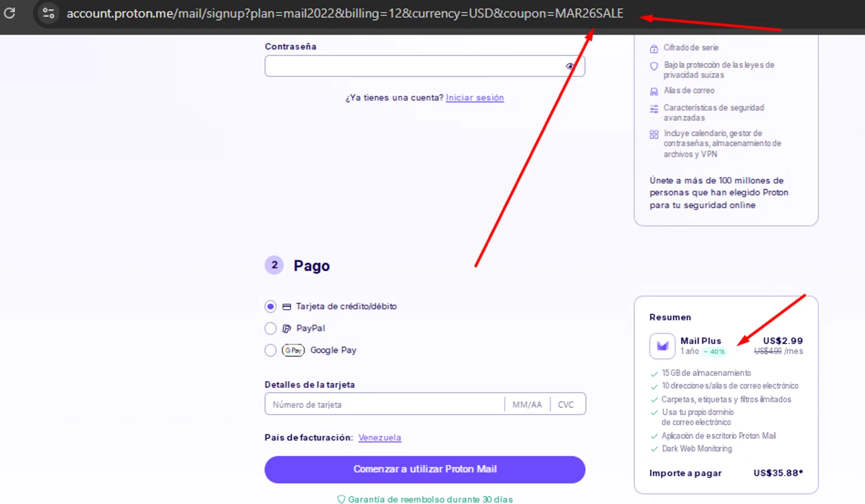Click the grid icon for included apps
The image size is (865, 504).
[654, 134]
